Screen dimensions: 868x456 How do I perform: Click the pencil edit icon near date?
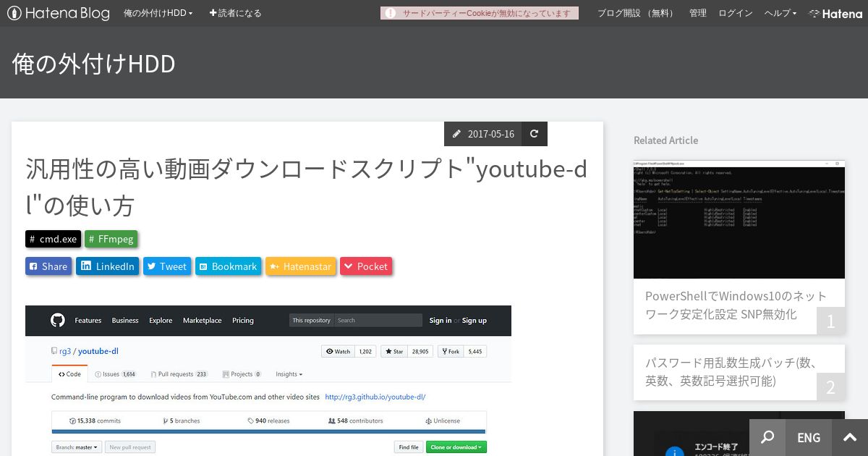(456, 134)
